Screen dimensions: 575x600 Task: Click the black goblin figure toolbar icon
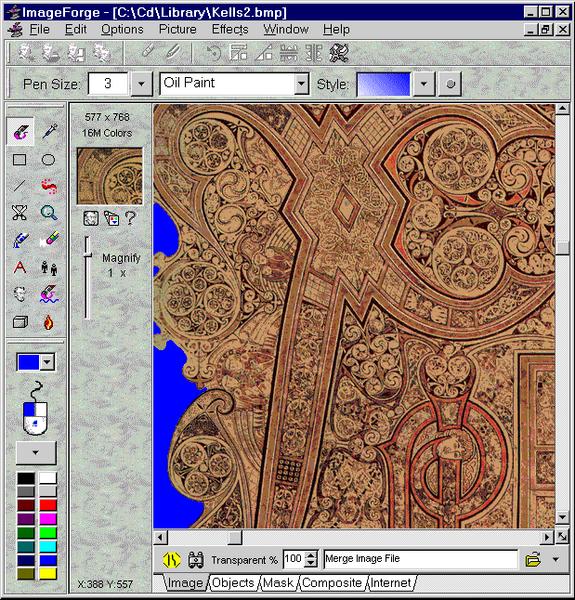[339, 52]
